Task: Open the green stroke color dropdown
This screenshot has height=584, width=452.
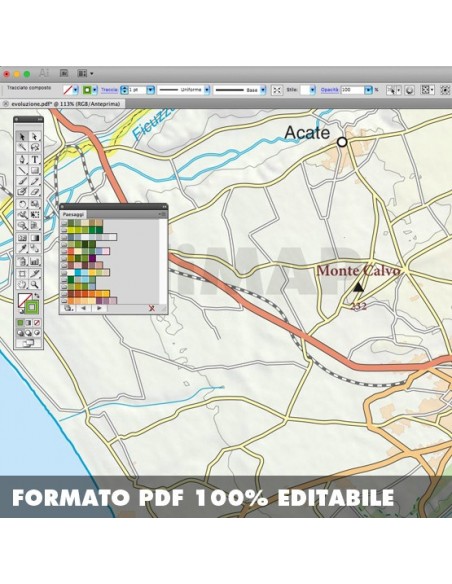Action: click(95, 90)
